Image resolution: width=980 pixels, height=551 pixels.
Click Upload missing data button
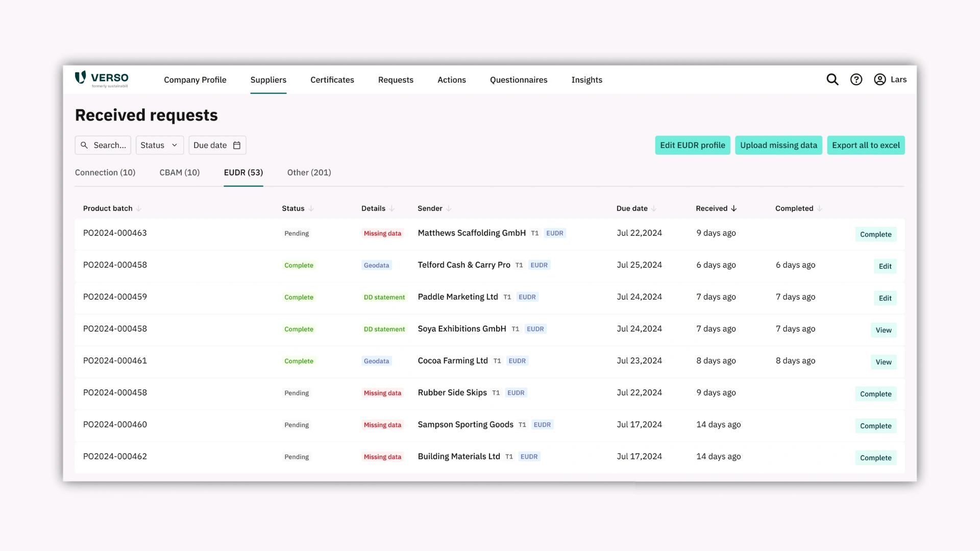pos(778,145)
